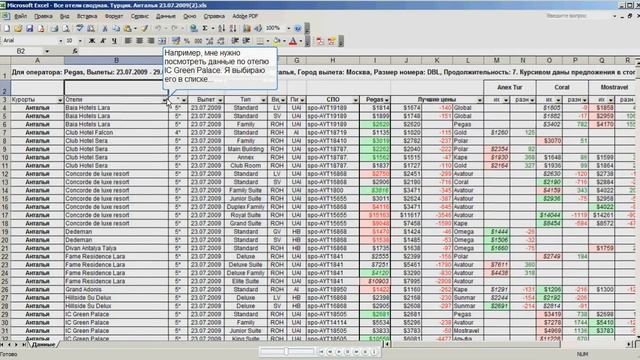Image resolution: width=640 pixels, height=360 pixels.
Task: Open the Данные menu
Action: click(x=166, y=16)
